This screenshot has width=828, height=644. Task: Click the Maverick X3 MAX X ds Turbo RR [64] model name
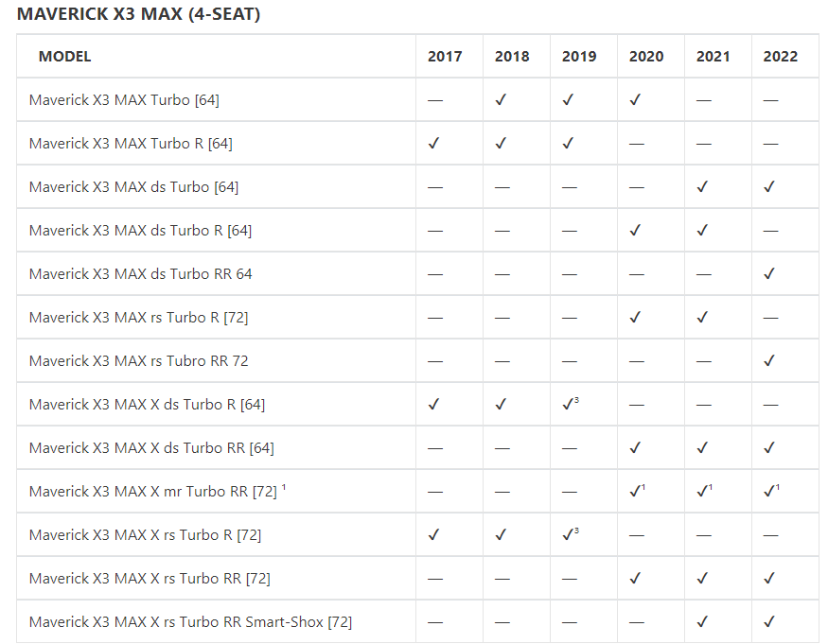tap(151, 447)
